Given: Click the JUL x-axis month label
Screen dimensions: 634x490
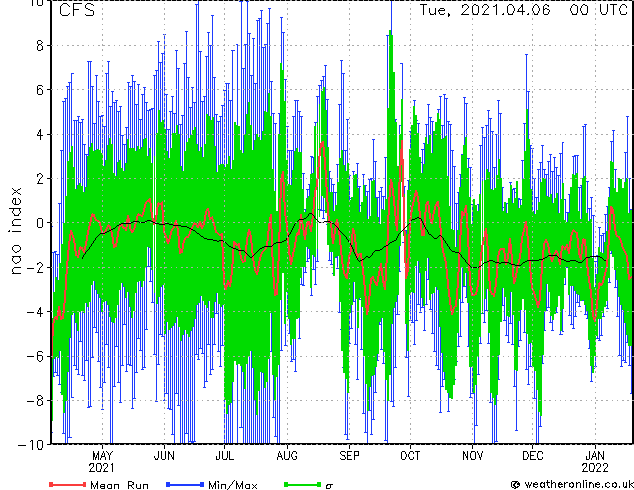Looking at the screenshot, I should (224, 456).
